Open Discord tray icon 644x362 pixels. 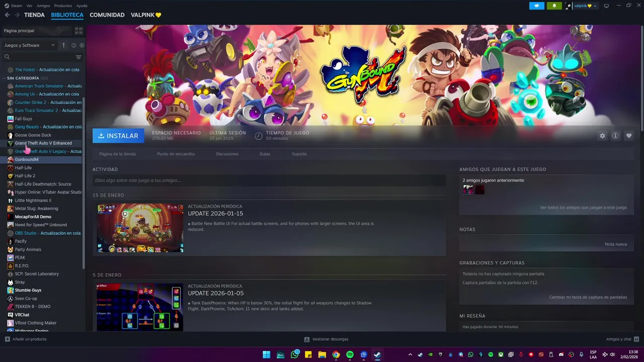[x=561, y=354]
